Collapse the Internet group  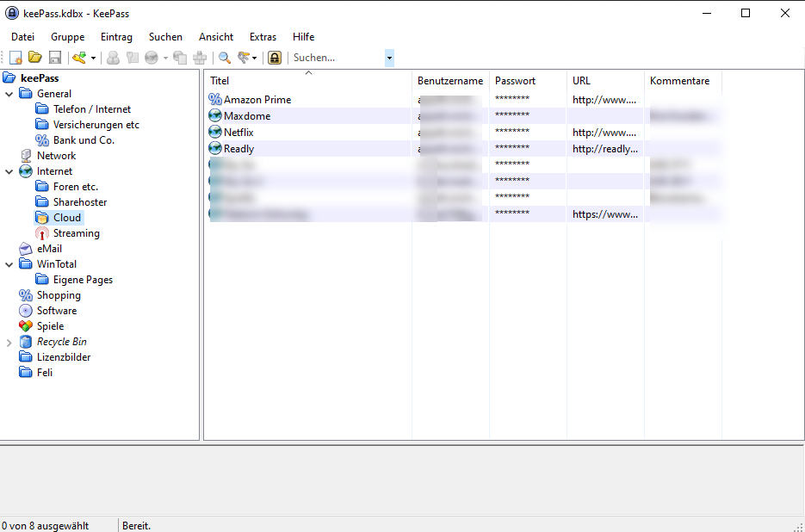pos(9,171)
